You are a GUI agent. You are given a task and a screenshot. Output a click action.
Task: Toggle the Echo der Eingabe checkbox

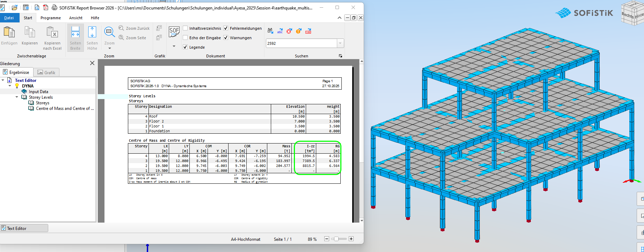(x=186, y=38)
